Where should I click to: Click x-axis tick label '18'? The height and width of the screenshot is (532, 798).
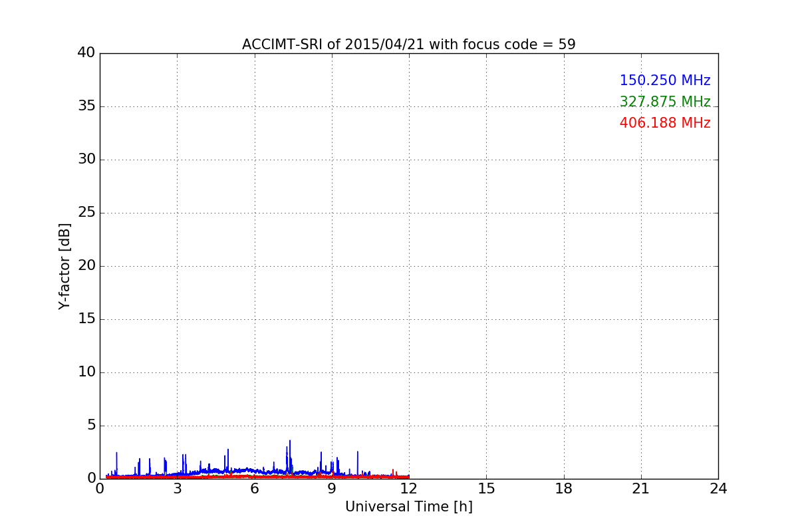pos(564,489)
